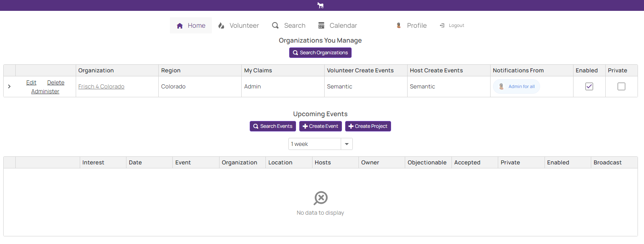Click the Volunteer flame icon
The width and height of the screenshot is (644, 244).
pyautogui.click(x=221, y=26)
